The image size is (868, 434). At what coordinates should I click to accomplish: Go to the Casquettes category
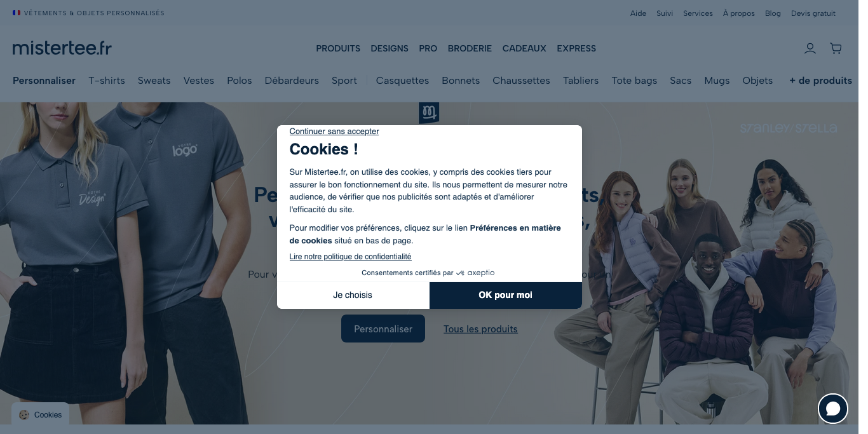pyautogui.click(x=402, y=81)
